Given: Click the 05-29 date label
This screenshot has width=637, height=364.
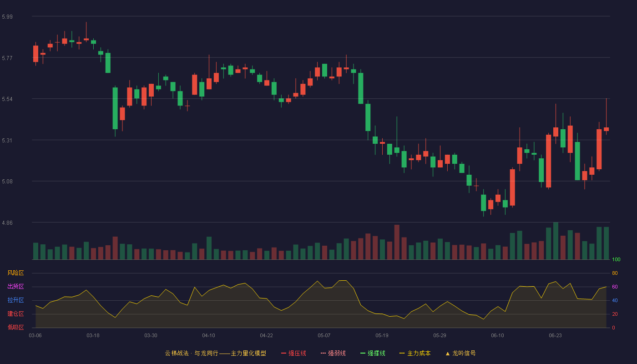Looking at the screenshot, I should [x=440, y=335].
